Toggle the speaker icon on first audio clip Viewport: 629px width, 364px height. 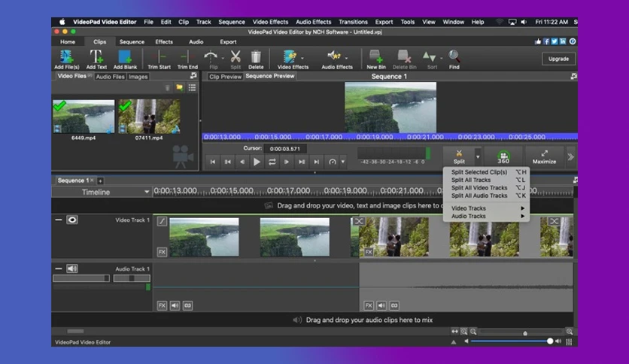[x=175, y=305]
